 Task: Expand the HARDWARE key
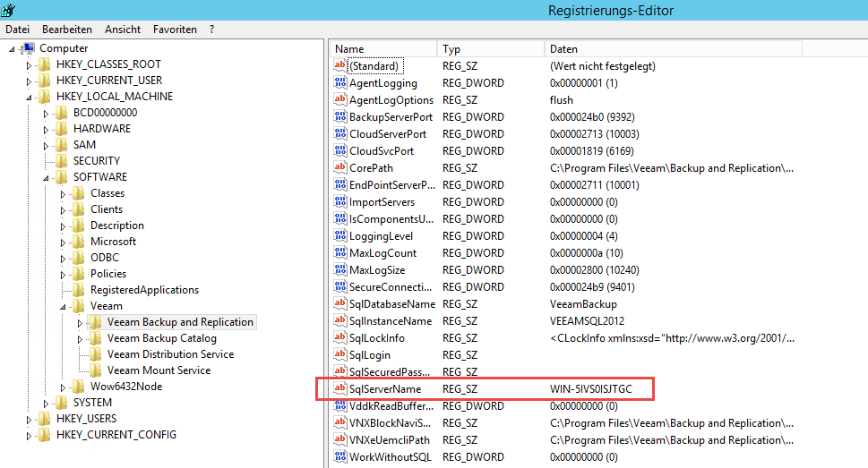46,130
